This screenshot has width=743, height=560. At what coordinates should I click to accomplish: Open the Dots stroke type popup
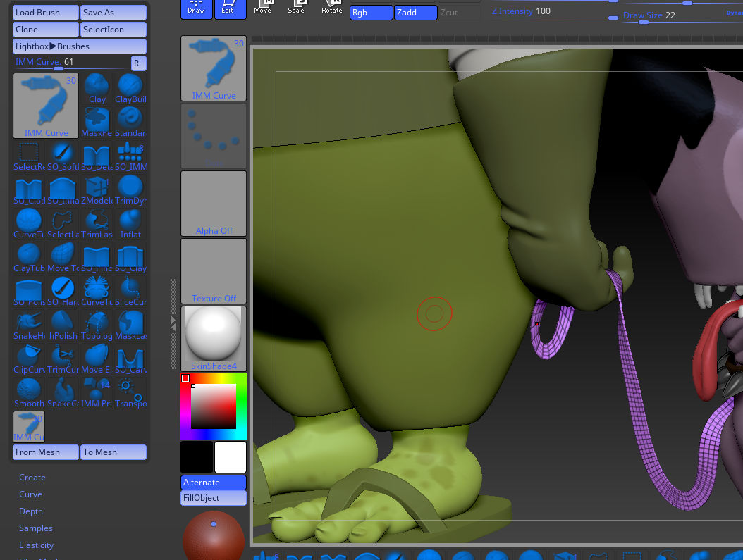[214, 137]
